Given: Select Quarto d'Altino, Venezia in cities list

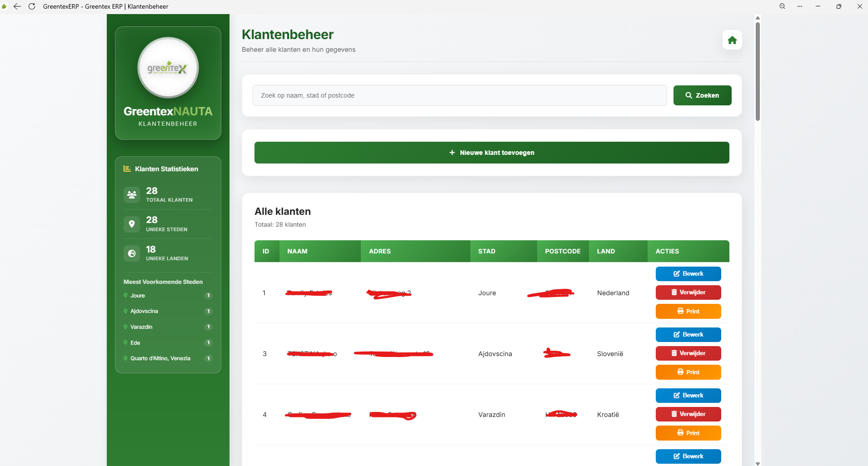Looking at the screenshot, I should coord(168,358).
